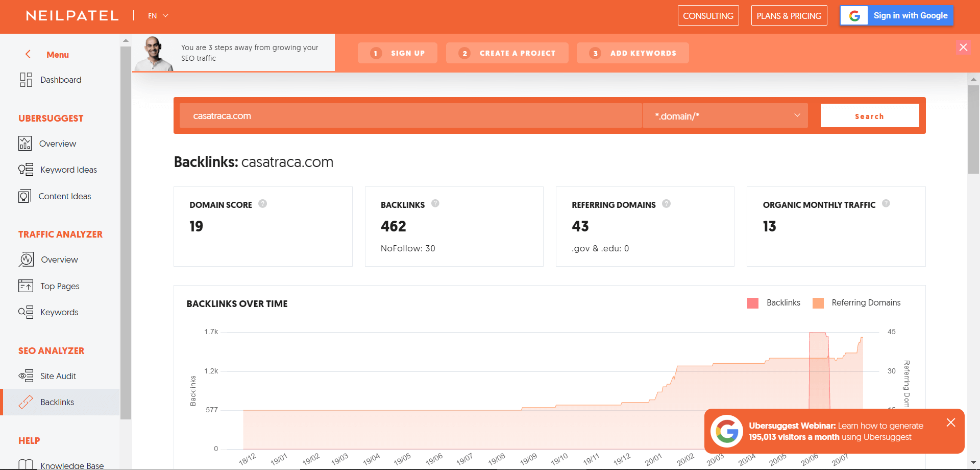Click the Site Audit eye icon
980x470 pixels.
(26, 376)
